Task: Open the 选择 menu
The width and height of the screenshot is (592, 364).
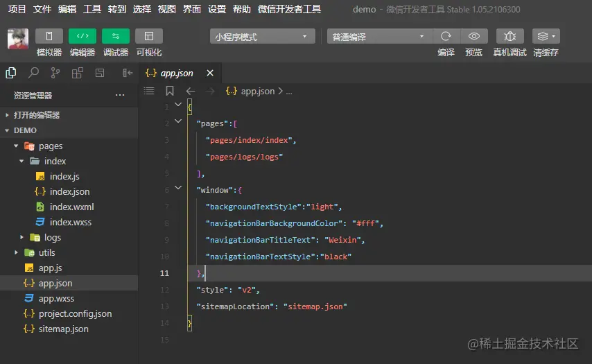Action: pyautogui.click(x=141, y=9)
